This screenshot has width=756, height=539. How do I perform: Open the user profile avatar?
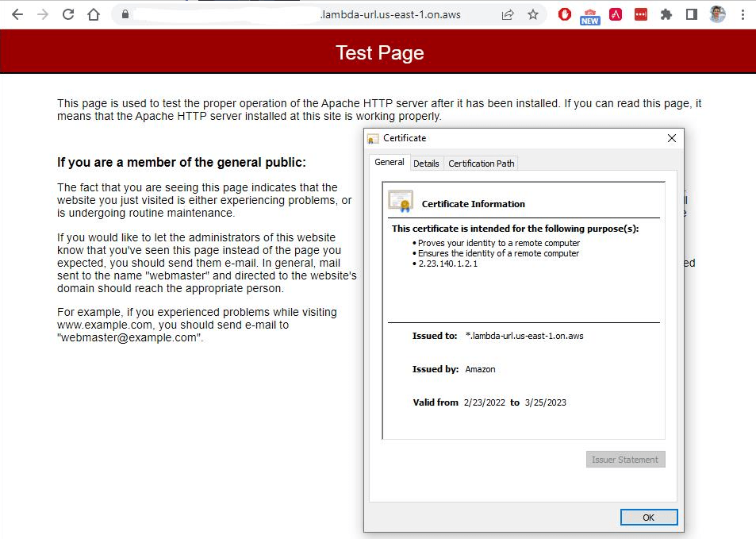point(717,14)
